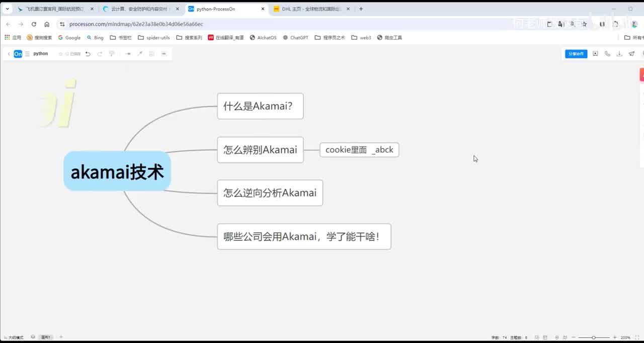The height and width of the screenshot is (343, 644).
Task: Select the format painter tool
Action: coord(112,54)
